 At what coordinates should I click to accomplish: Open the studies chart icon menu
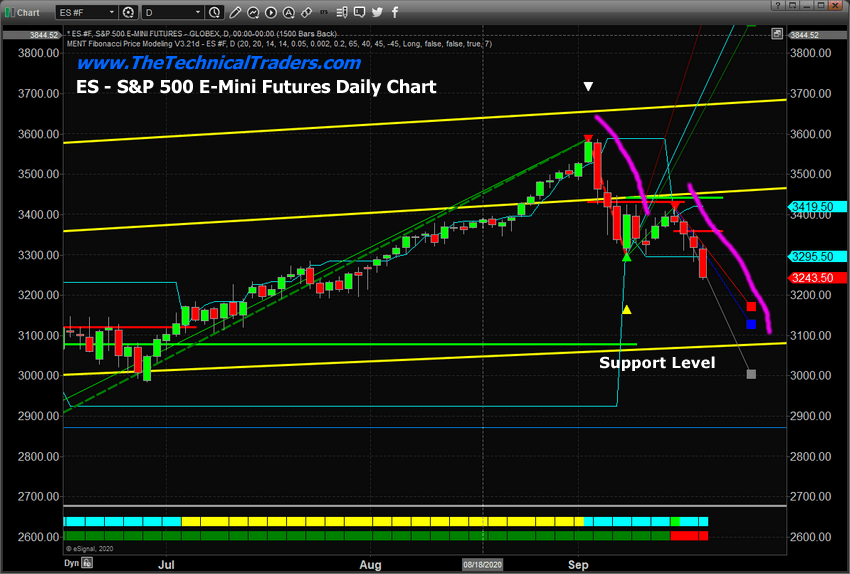click(x=253, y=12)
